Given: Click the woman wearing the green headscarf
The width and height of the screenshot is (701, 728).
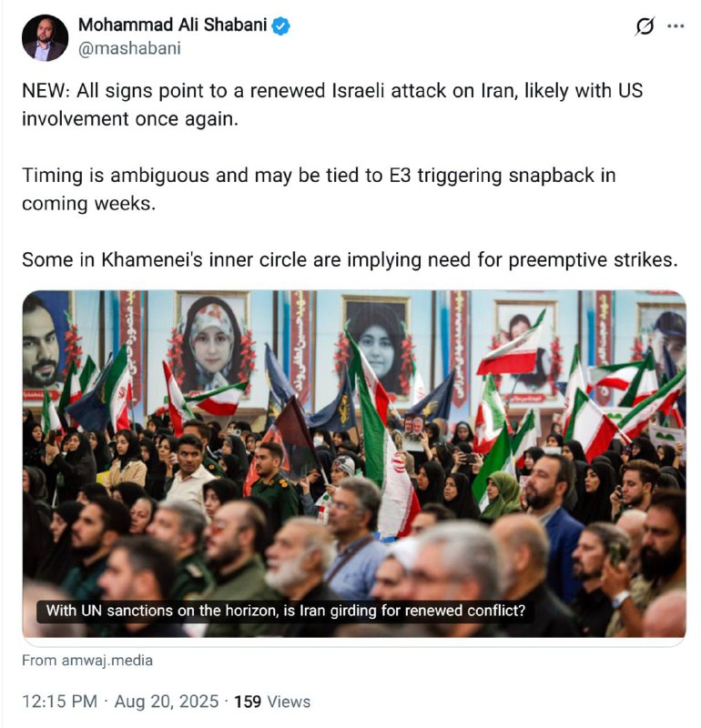Looking at the screenshot, I should point(502,495).
